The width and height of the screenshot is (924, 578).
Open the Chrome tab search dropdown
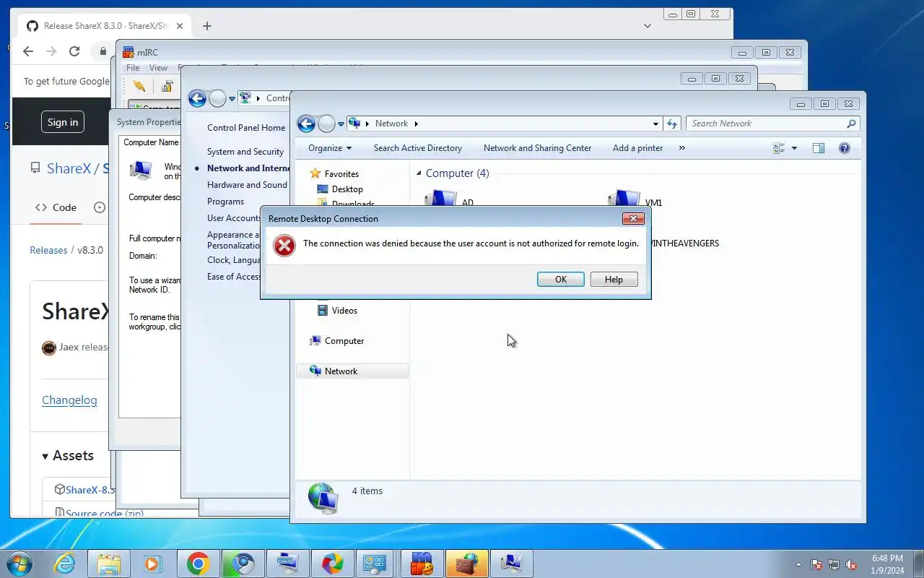pyautogui.click(x=648, y=25)
